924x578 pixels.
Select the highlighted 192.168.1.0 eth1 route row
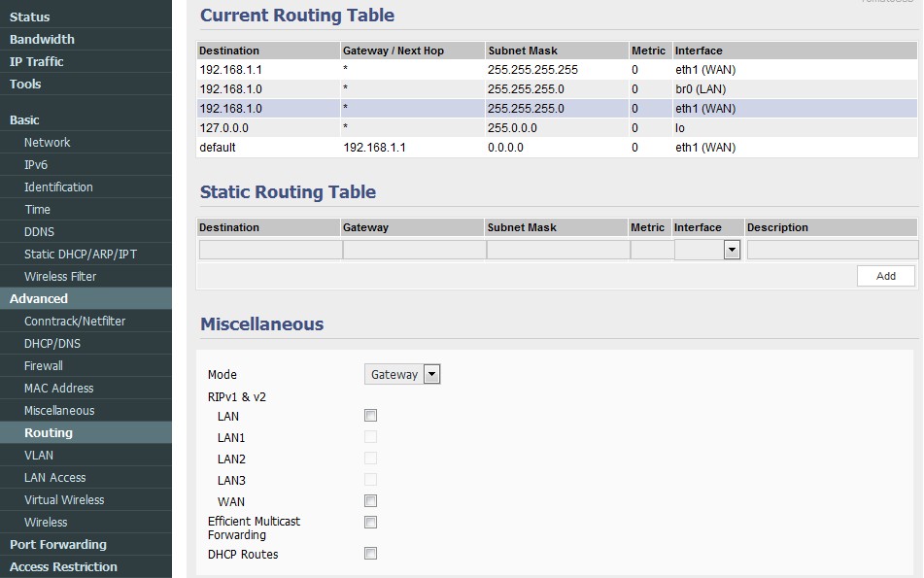pos(557,109)
